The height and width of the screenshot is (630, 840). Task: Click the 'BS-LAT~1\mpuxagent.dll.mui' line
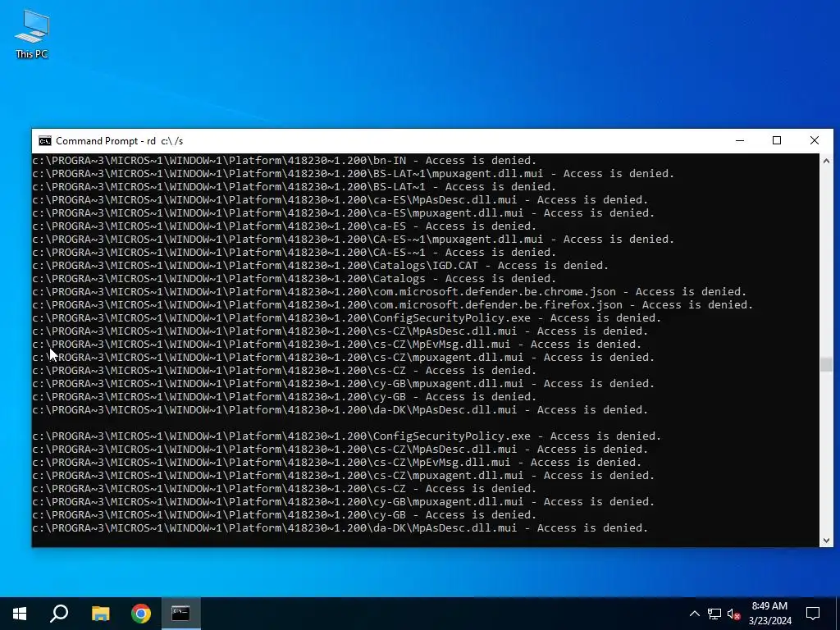353,174
